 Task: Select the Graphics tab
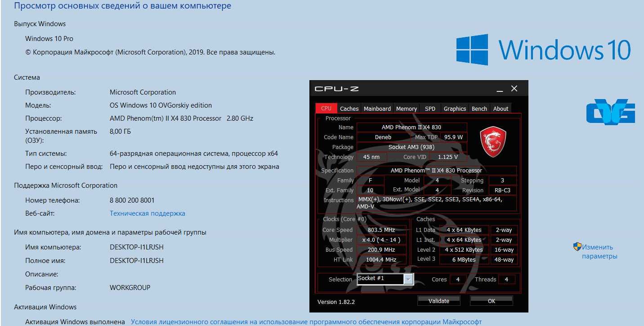[x=455, y=109]
